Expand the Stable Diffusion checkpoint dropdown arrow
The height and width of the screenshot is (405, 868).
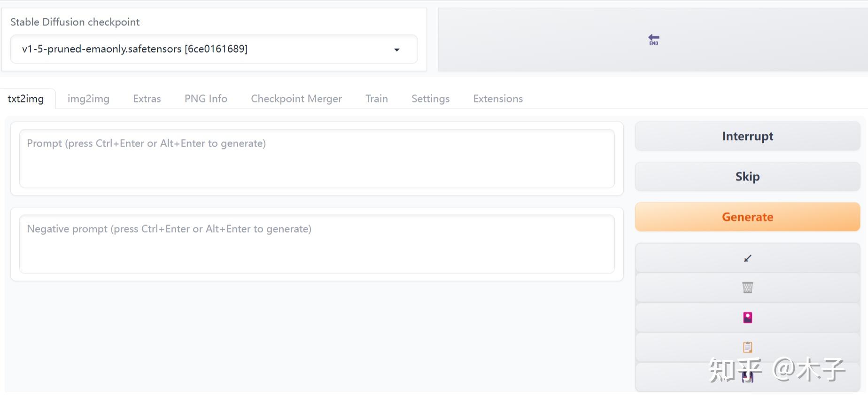click(x=397, y=49)
